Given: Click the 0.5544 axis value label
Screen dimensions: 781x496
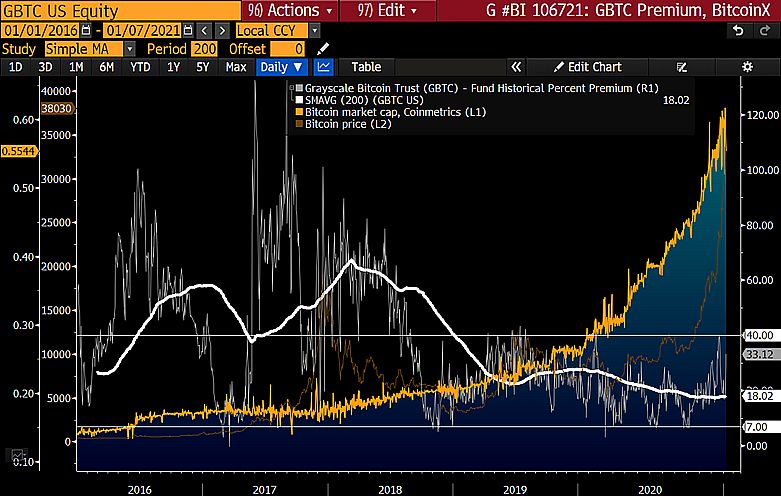Looking at the screenshot, I should 19,151.
